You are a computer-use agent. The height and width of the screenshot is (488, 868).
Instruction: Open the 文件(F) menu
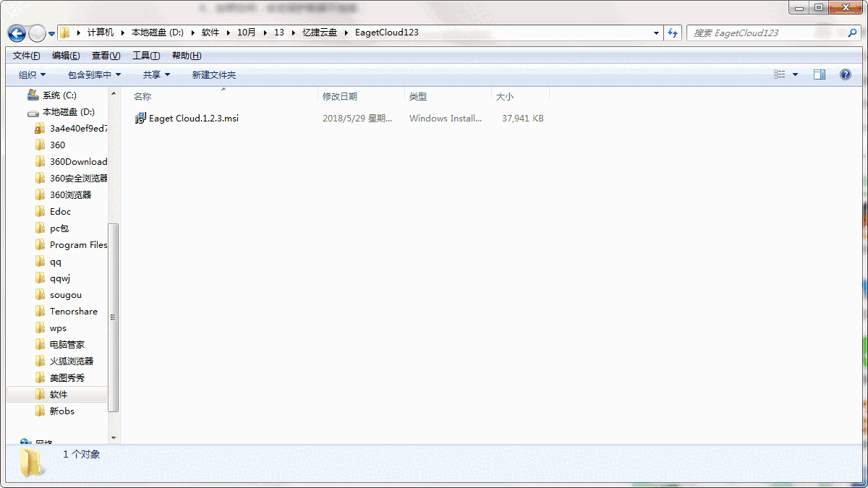(27, 56)
